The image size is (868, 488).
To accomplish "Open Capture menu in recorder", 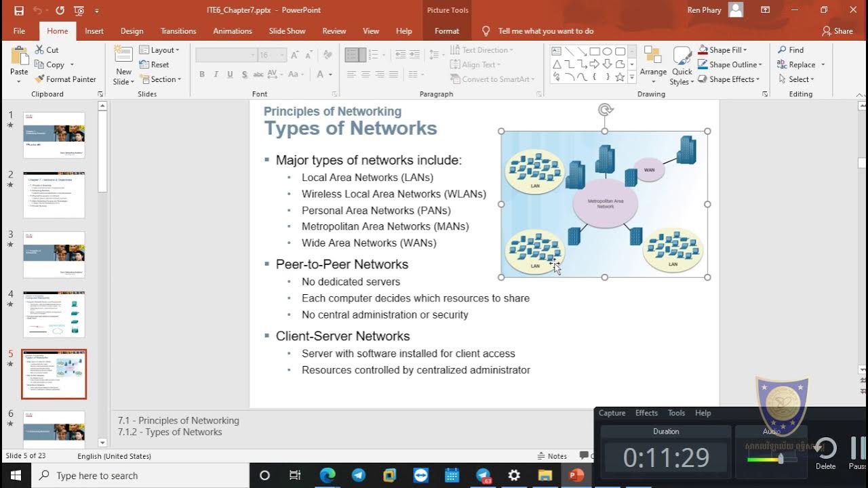I will pyautogui.click(x=612, y=413).
